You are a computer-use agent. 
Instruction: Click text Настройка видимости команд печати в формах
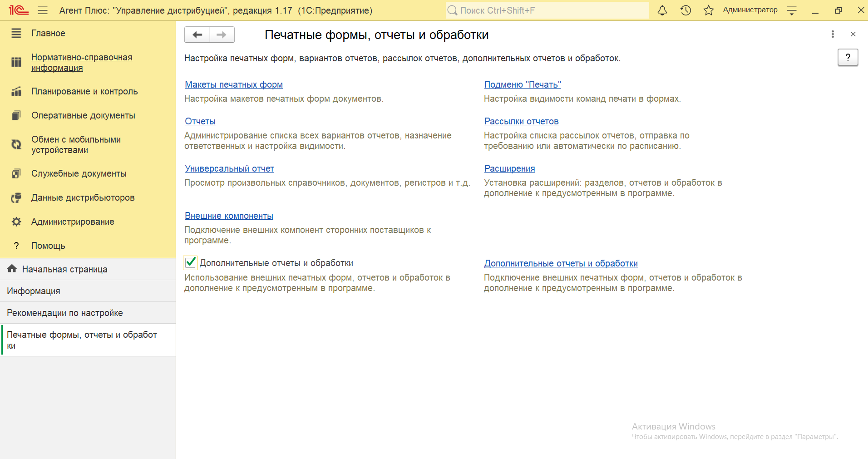[x=582, y=99]
